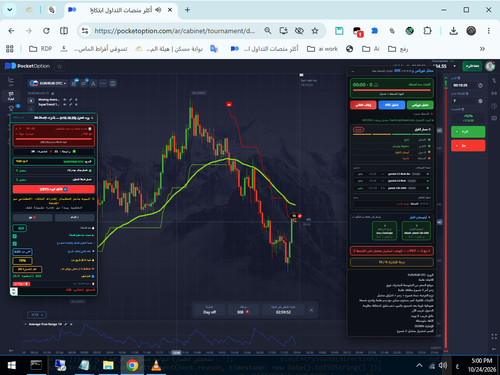Click the blue-bordered amount field in bot panel
The image size is (500, 375).
point(22,252)
